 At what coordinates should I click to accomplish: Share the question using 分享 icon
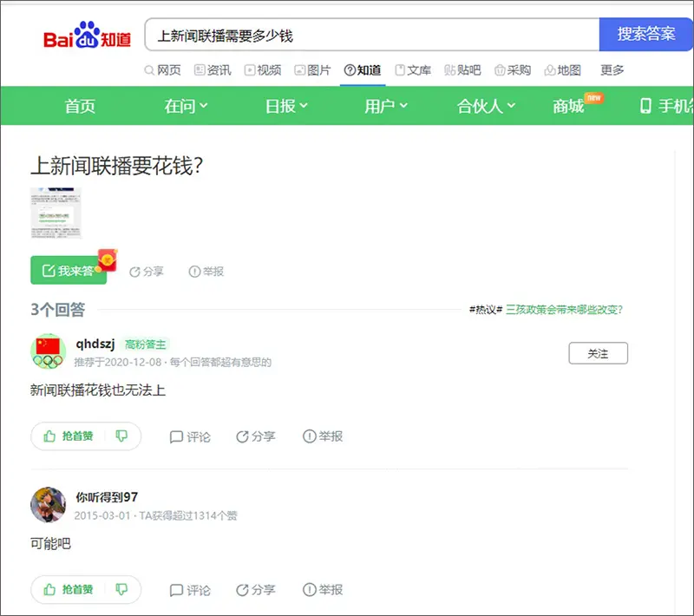click(147, 272)
